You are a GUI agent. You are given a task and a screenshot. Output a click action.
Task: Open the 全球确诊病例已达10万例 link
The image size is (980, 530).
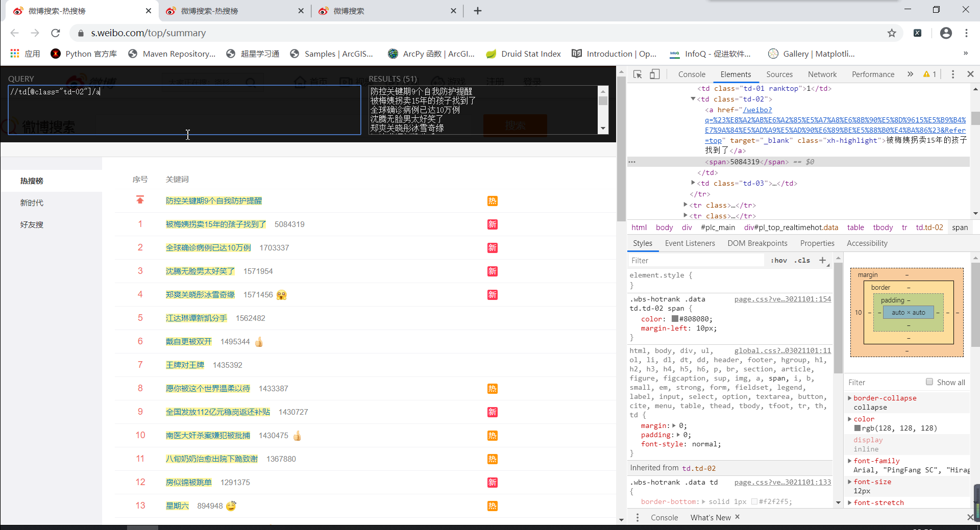click(x=208, y=248)
